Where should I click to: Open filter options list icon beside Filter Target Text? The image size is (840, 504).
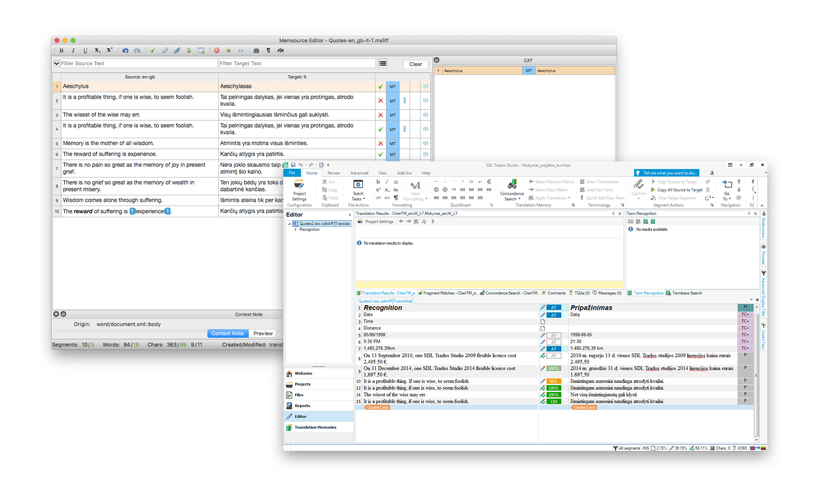pos(383,63)
